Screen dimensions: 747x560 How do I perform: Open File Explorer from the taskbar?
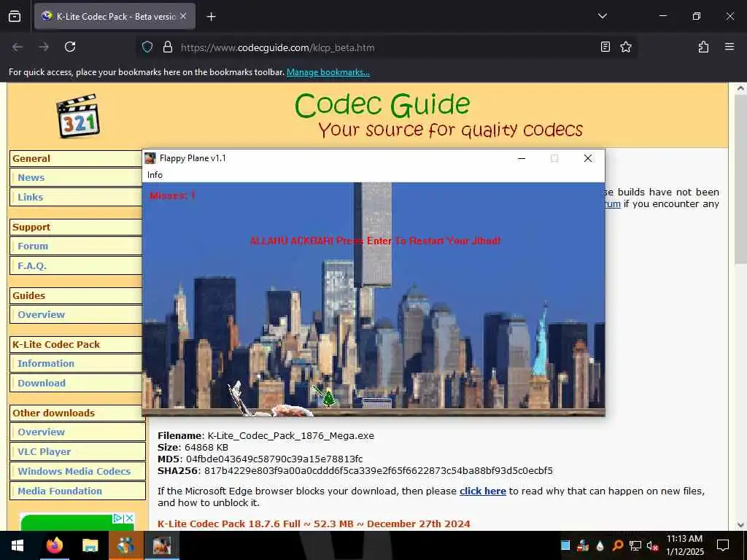click(x=90, y=545)
